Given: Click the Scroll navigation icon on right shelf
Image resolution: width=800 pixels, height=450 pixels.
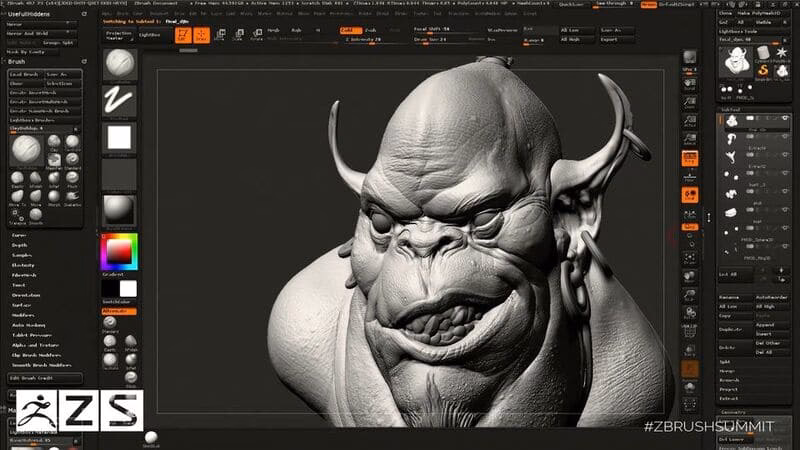Looking at the screenshot, I should [690, 84].
